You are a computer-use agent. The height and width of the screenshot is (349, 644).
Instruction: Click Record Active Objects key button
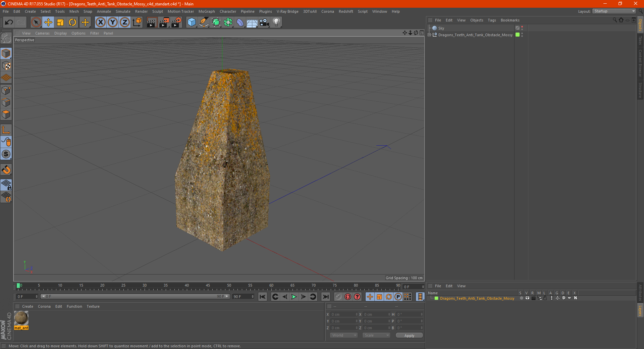coord(338,297)
